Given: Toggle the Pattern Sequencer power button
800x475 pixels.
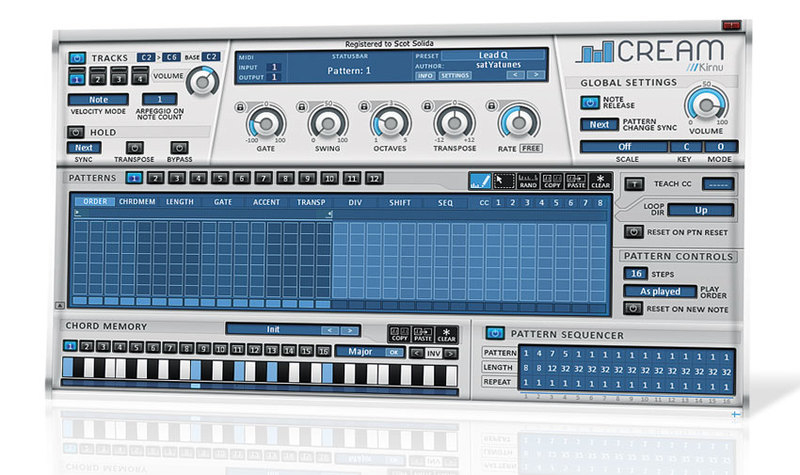Looking at the screenshot, I should [494, 333].
